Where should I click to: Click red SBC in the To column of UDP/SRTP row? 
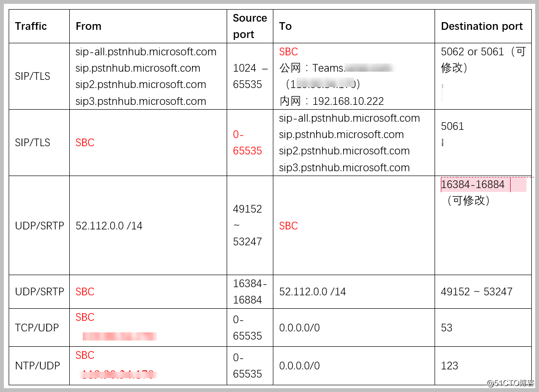(288, 226)
